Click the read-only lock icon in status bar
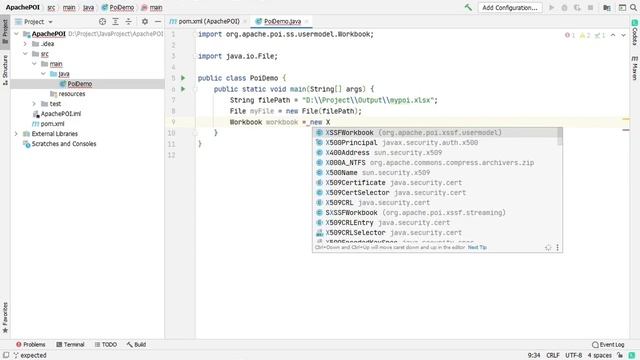The width and height of the screenshot is (640, 360). pyautogui.click(x=620, y=356)
